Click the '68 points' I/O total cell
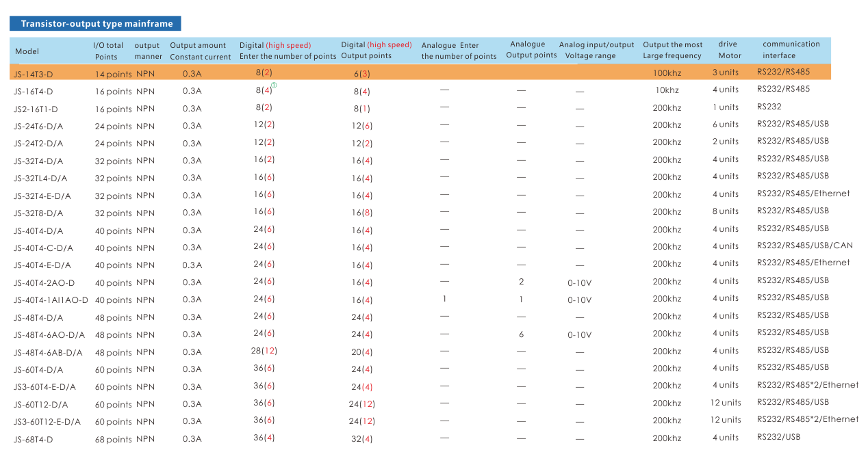The width and height of the screenshot is (868, 465). click(x=113, y=440)
